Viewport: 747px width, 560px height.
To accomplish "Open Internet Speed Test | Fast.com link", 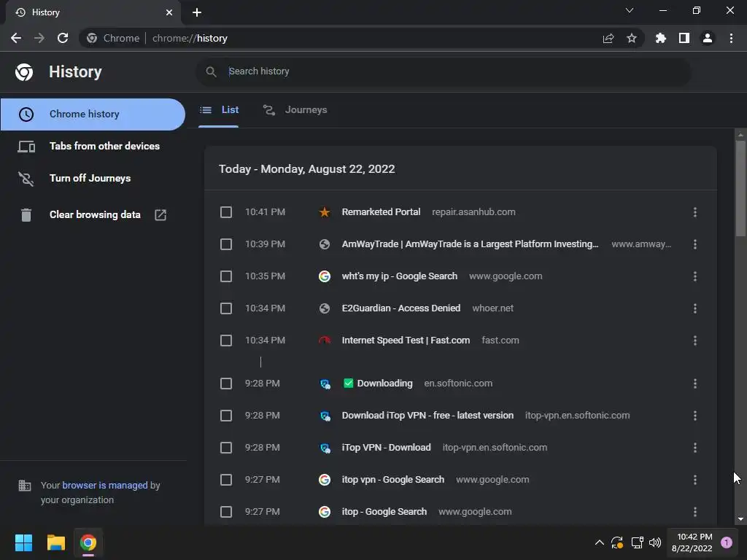I will 406,341.
